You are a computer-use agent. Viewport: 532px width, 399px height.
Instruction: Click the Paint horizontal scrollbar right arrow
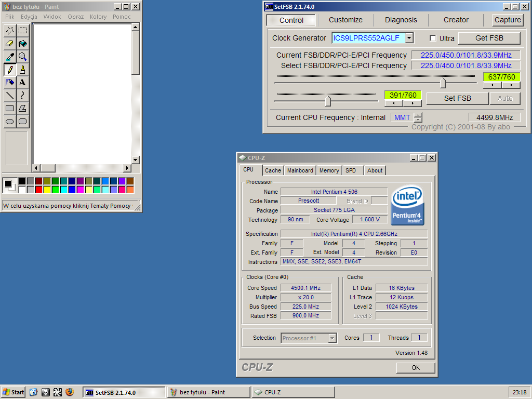(x=127, y=168)
